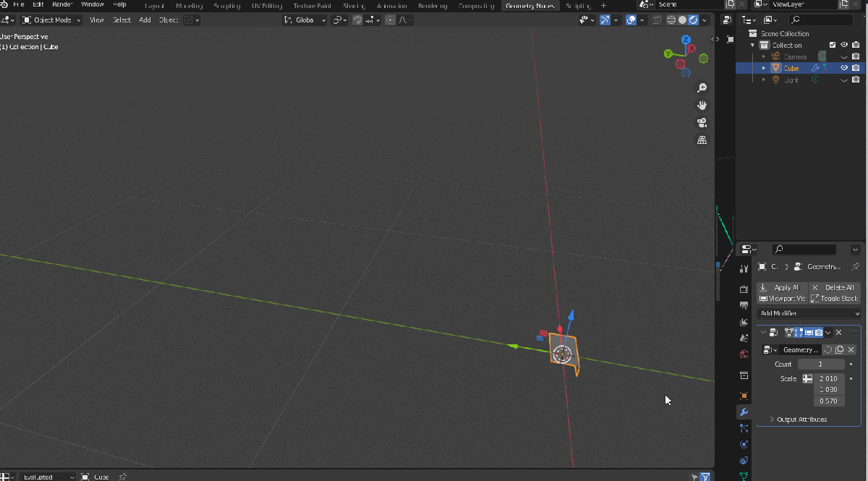Toggle the camera view icon in viewport
This screenshot has width=868, height=481.
coord(702,122)
